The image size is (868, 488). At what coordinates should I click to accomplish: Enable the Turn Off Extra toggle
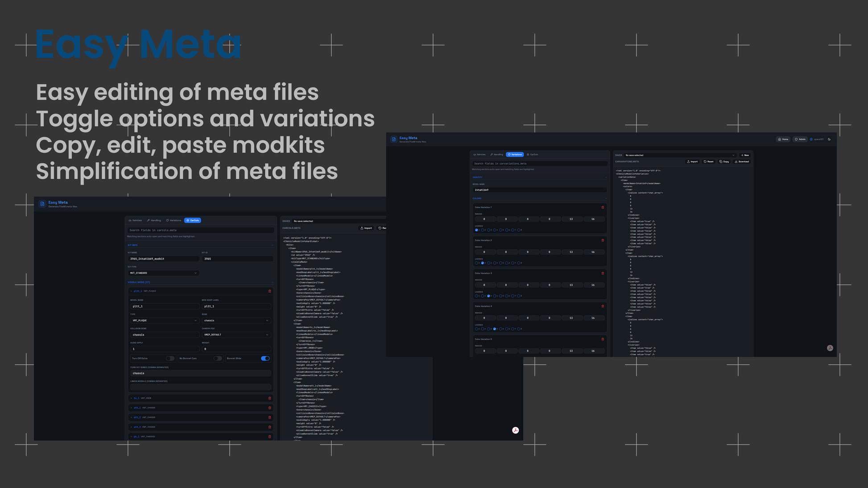click(x=170, y=358)
